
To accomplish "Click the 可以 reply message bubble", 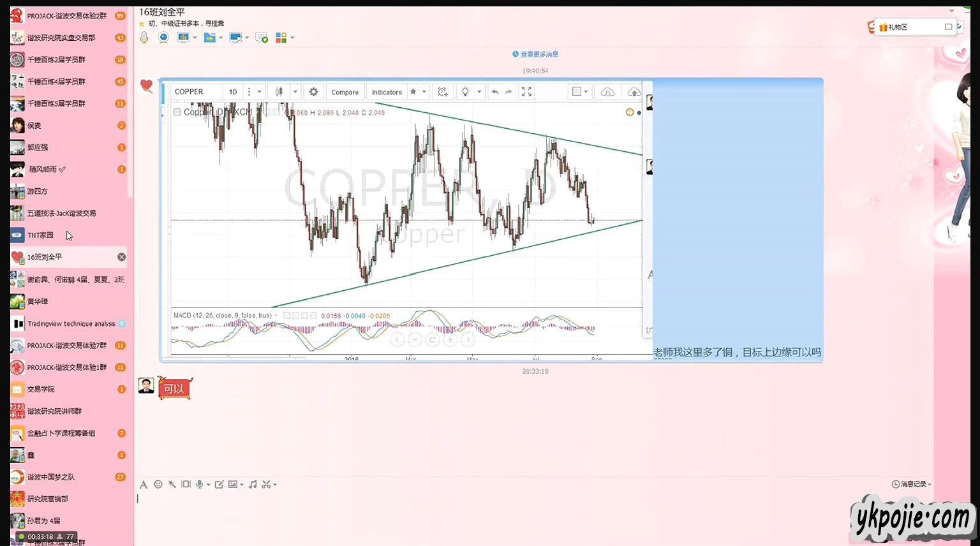I will [x=174, y=388].
